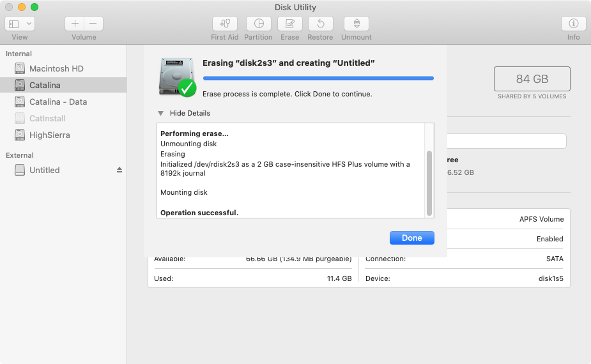Viewport: 591px width, 364px height.
Task: Click the HighSierra drive icon
Action: point(20,135)
